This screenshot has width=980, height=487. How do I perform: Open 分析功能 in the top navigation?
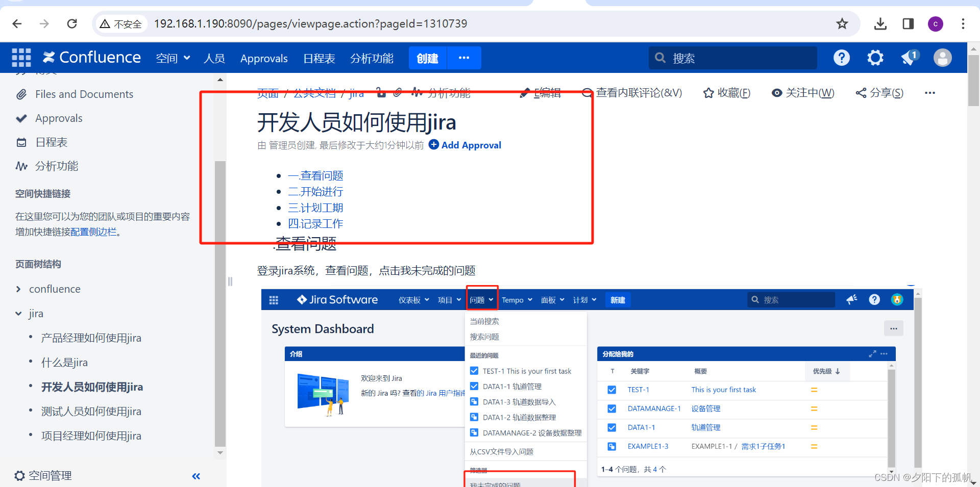(372, 58)
